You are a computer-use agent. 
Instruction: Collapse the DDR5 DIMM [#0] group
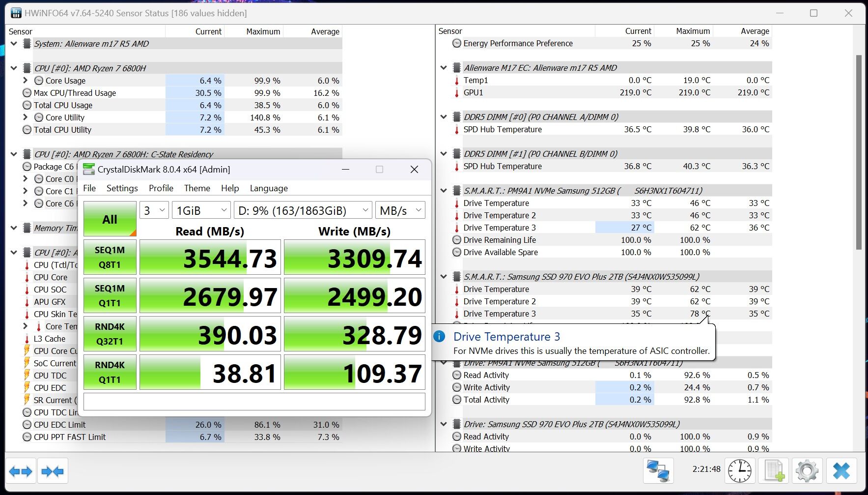[444, 117]
